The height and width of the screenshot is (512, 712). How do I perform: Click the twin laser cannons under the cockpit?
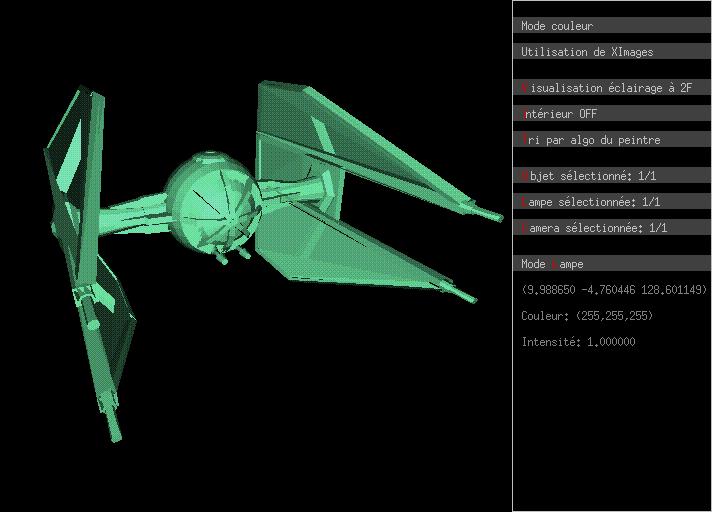pyautogui.click(x=232, y=257)
